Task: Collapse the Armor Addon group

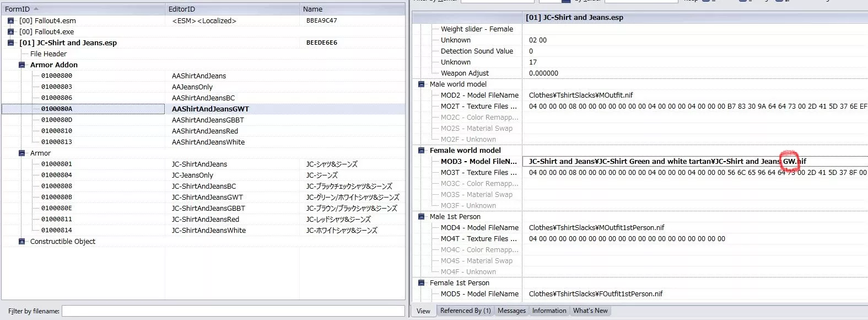Action: tap(21, 65)
